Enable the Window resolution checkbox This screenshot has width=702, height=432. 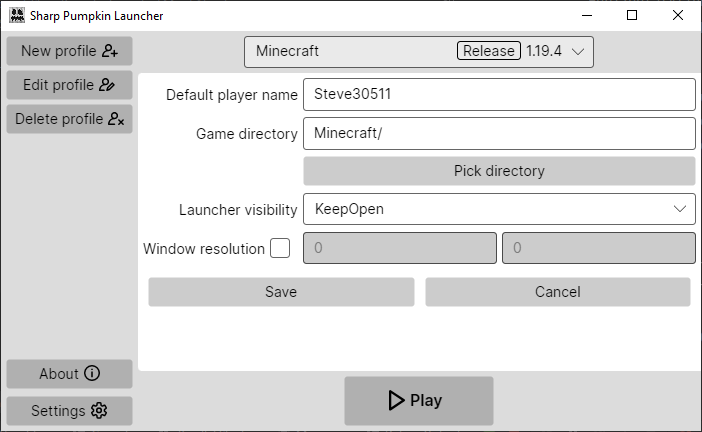click(280, 248)
